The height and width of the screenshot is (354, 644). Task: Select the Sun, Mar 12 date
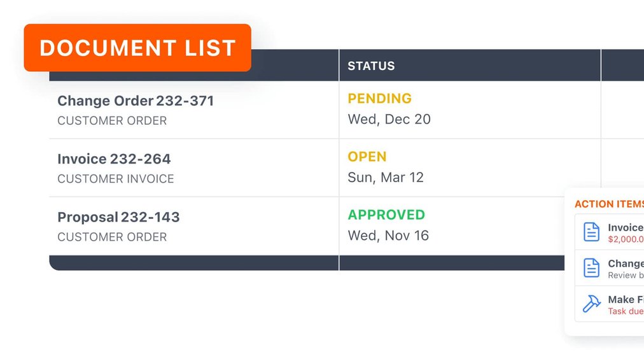pos(385,177)
